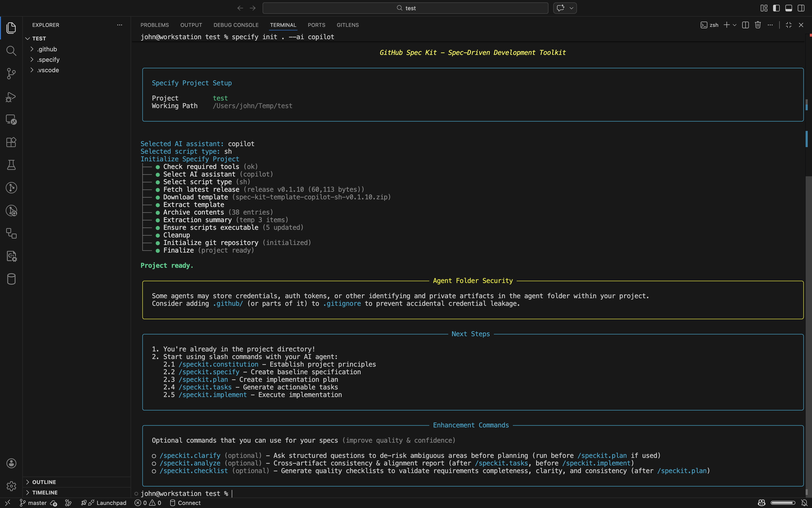Open Run and Debug view
The image size is (812, 508).
point(11,97)
